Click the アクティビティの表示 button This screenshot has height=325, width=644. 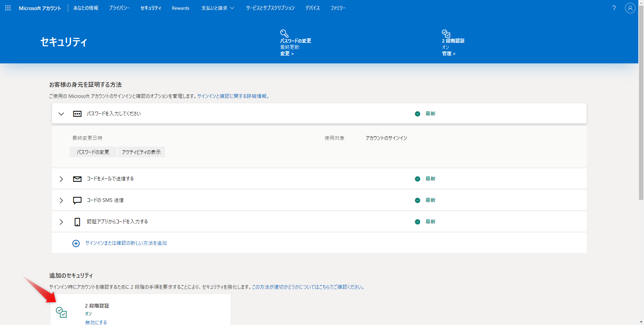click(x=141, y=152)
